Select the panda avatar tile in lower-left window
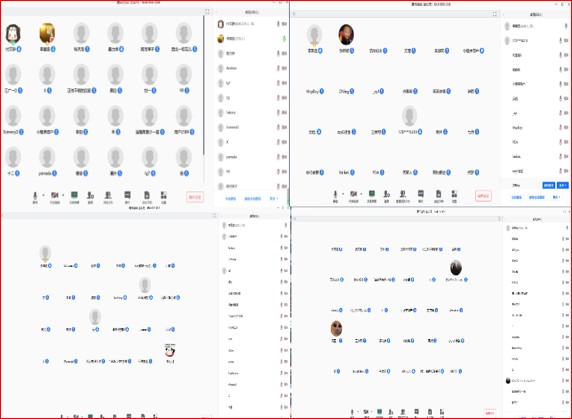The width and height of the screenshot is (572, 419). 170,353
